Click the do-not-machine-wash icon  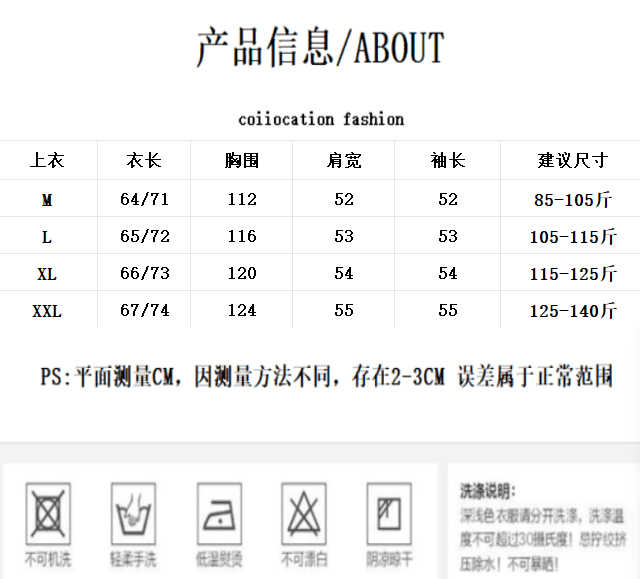pos(48,514)
